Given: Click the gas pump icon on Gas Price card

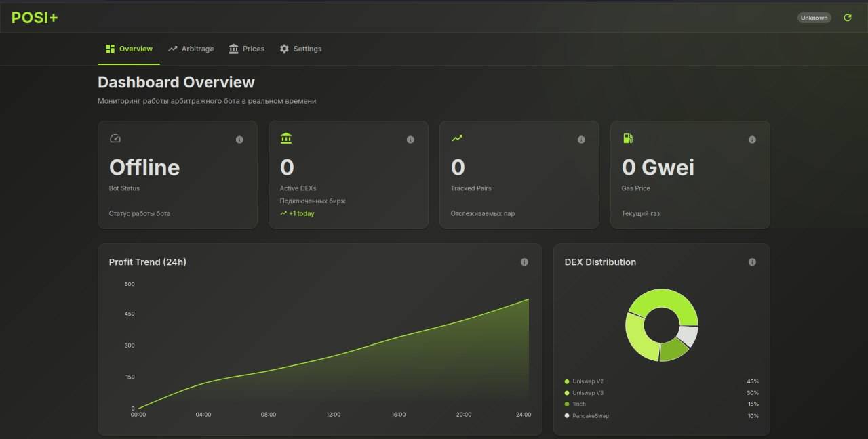Looking at the screenshot, I should point(628,139).
